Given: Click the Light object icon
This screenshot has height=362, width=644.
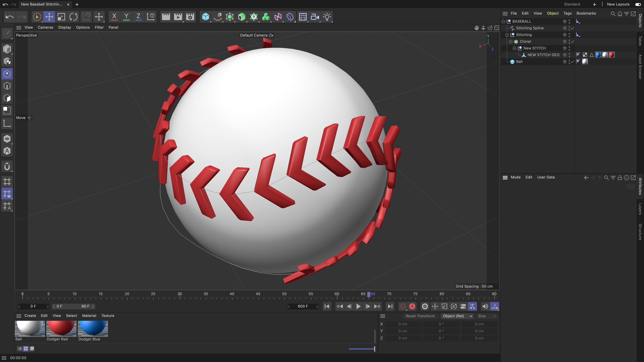Looking at the screenshot, I should 327,17.
